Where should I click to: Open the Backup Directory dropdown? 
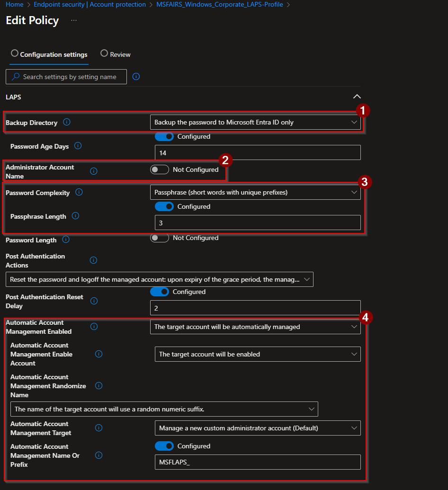tap(255, 122)
